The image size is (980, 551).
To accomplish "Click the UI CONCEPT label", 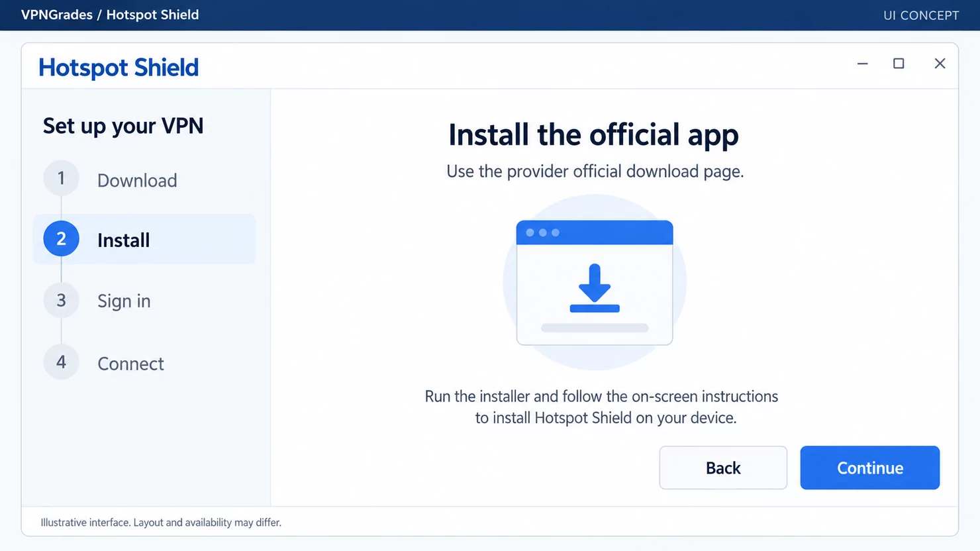I will [921, 15].
